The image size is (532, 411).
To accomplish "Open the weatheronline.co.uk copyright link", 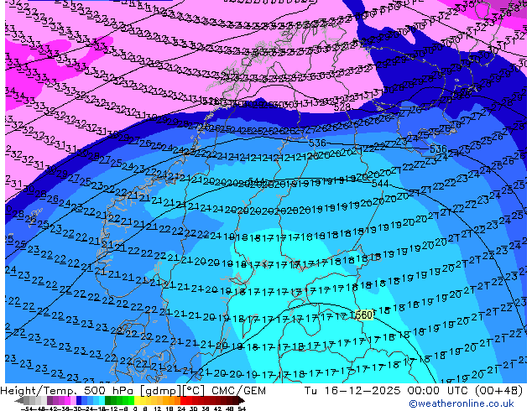I will point(475,403).
